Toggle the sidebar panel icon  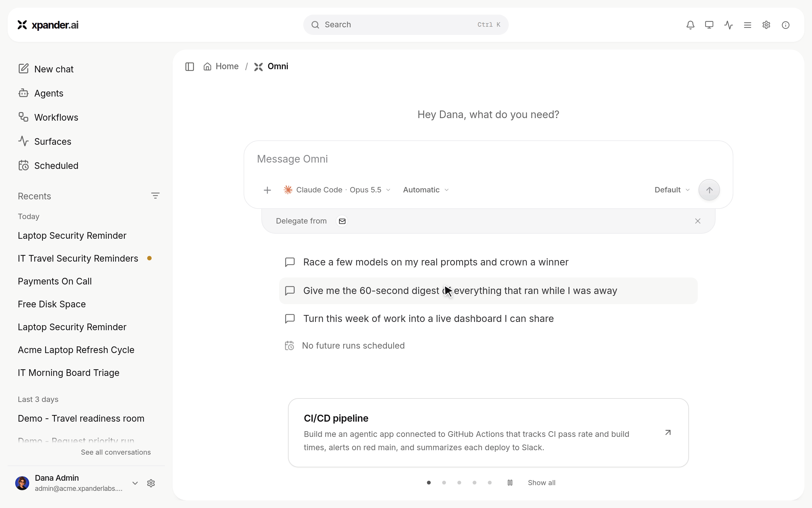pyautogui.click(x=190, y=67)
